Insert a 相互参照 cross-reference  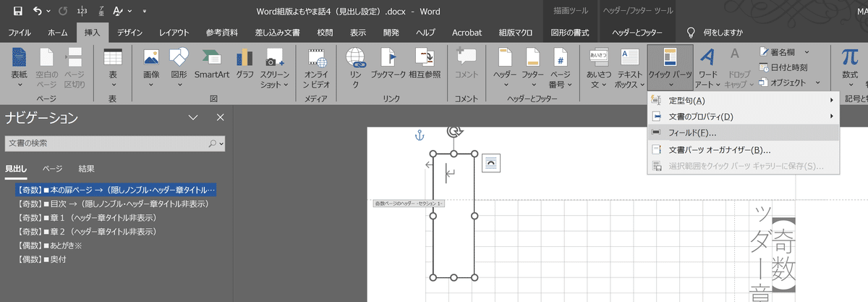tap(425, 65)
